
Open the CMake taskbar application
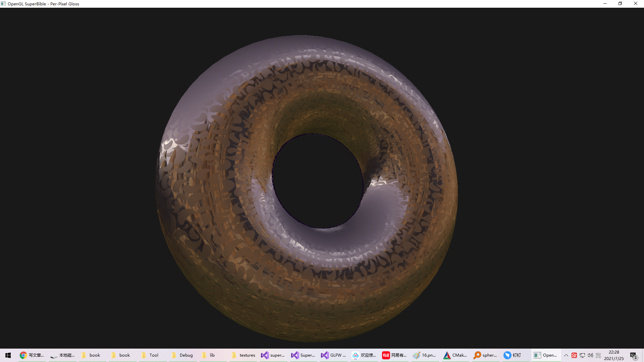(455, 355)
